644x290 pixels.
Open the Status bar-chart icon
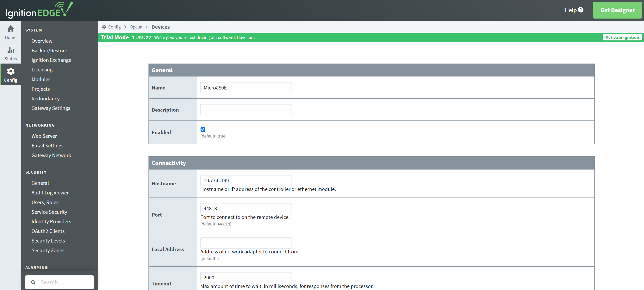(10, 50)
